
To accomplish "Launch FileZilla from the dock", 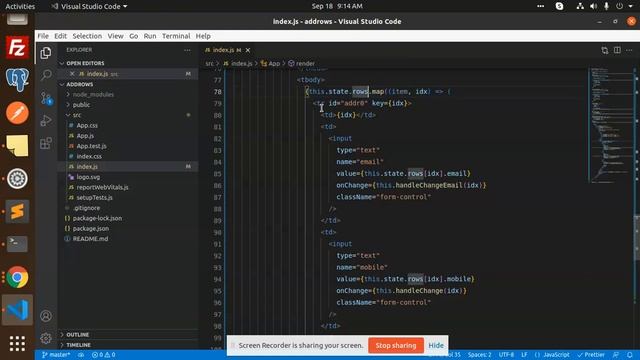I will click(17, 47).
